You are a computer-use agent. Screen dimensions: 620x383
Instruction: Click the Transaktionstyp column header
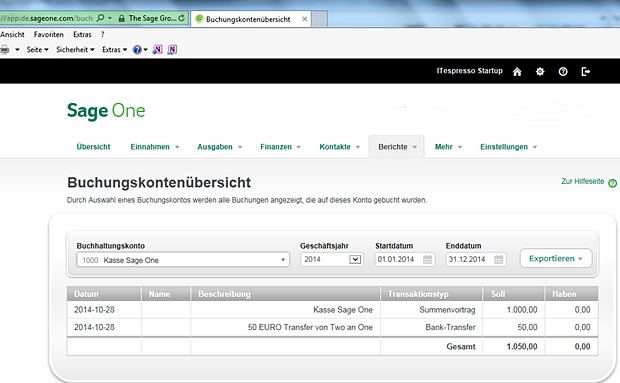(431, 294)
